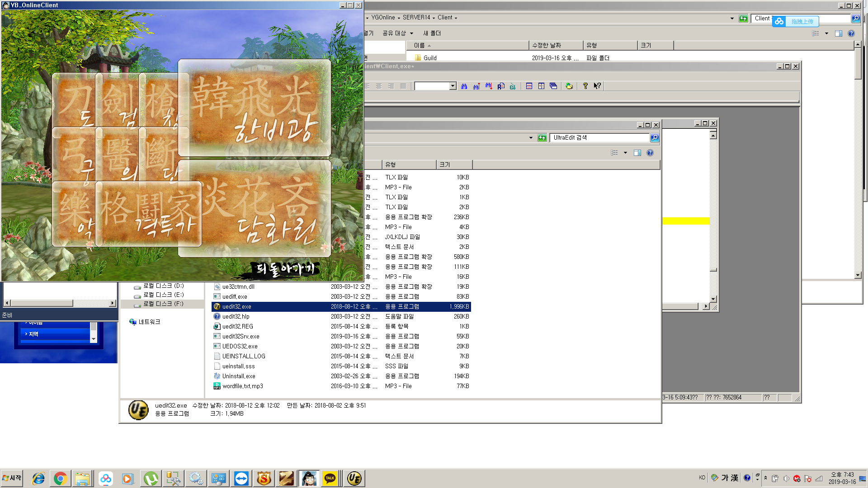Toggle the preview pane in the search results window
This screenshot has height=488, width=868.
coord(637,152)
